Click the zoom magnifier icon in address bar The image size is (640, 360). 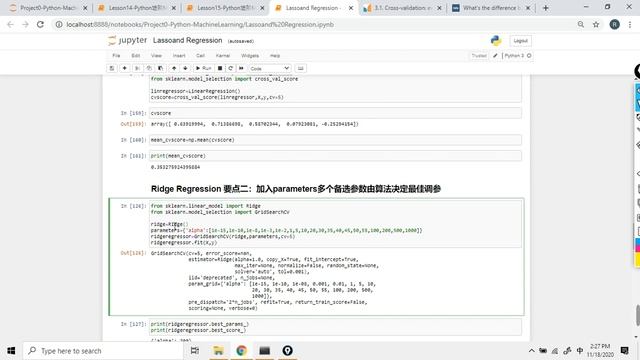[580, 24]
